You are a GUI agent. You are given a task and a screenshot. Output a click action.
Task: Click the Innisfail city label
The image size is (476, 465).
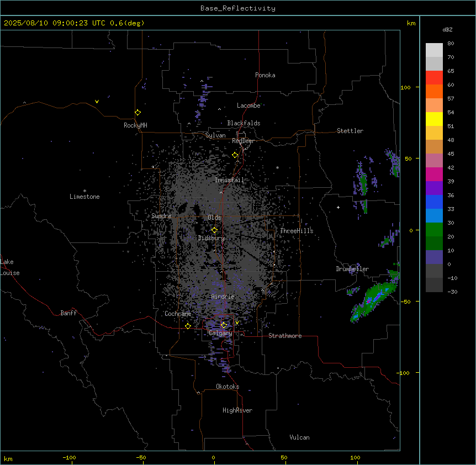(229, 180)
